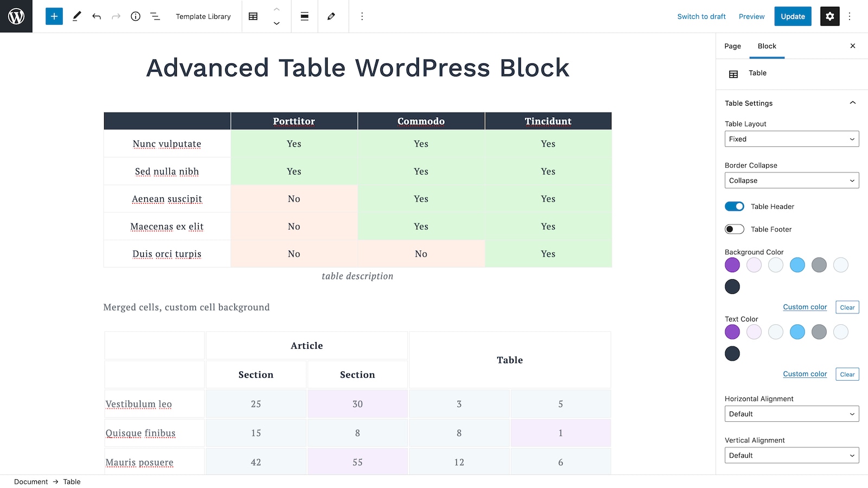Choose a custom background color
Screen dimensions: 868x488
(805, 307)
